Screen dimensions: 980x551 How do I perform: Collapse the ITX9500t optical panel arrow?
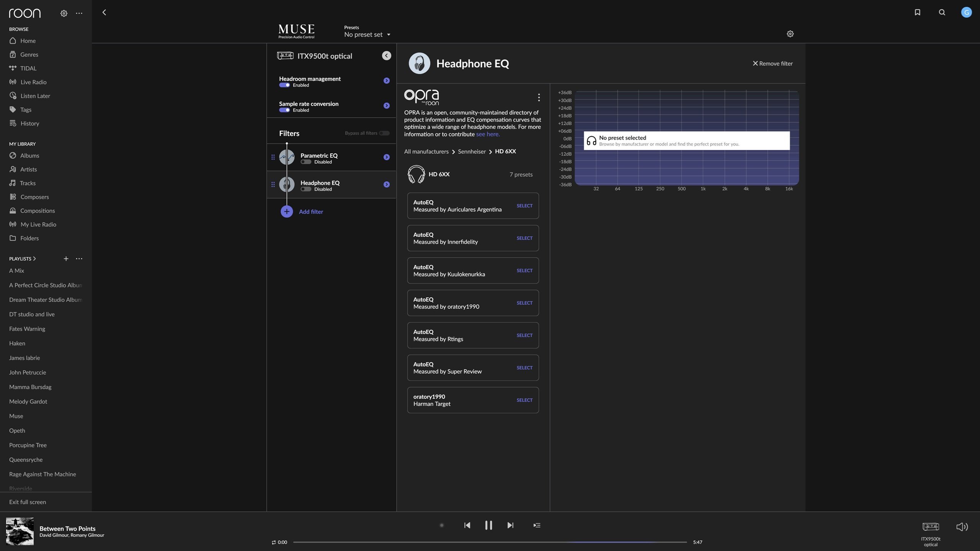(386, 56)
